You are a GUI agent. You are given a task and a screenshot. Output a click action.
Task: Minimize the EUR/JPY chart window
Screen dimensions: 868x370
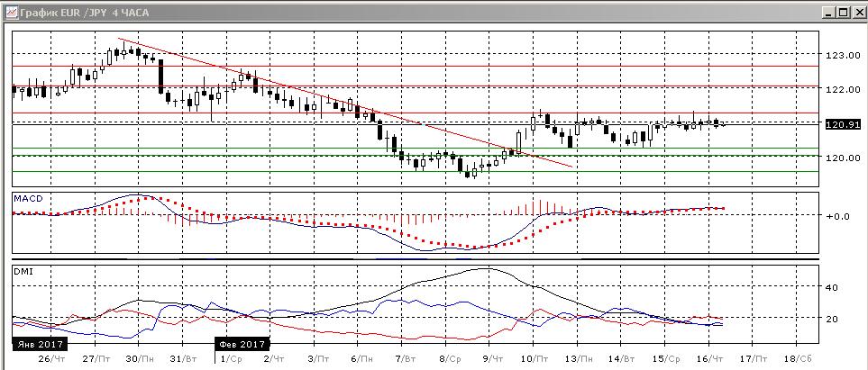point(829,12)
